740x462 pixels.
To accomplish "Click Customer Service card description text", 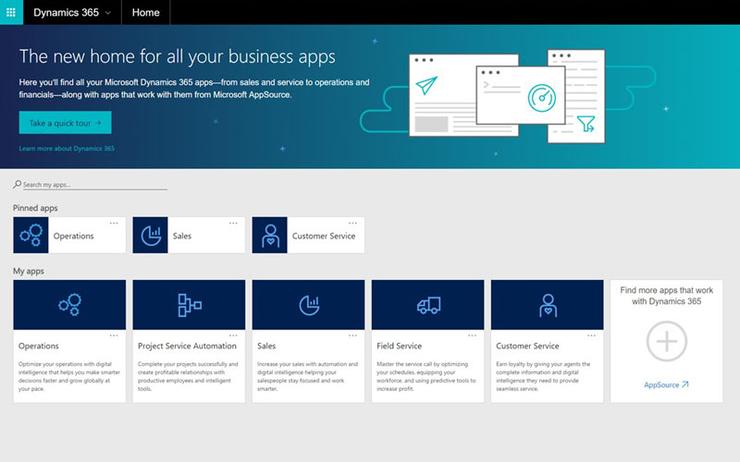I will 543,377.
